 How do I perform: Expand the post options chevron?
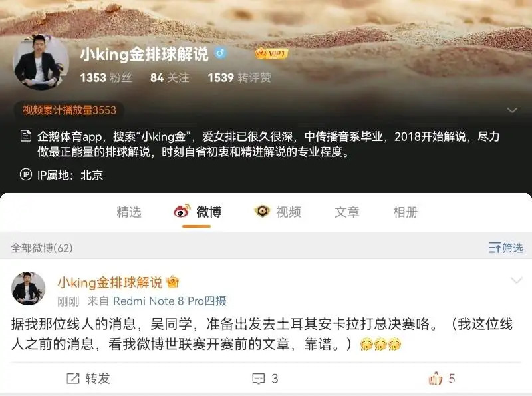click(x=517, y=280)
